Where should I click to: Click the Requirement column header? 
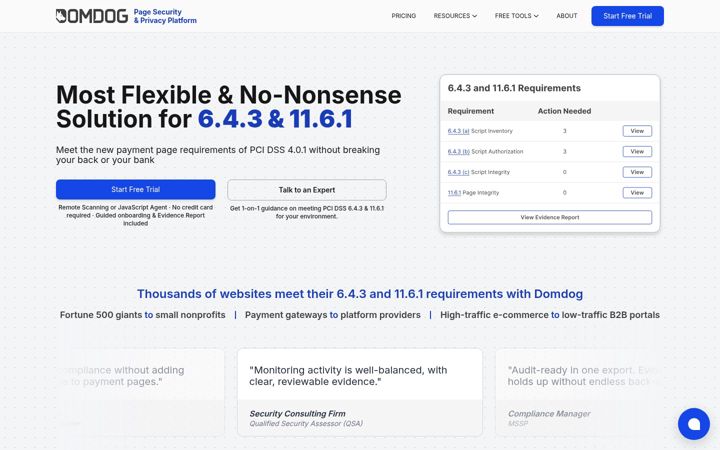(x=471, y=111)
